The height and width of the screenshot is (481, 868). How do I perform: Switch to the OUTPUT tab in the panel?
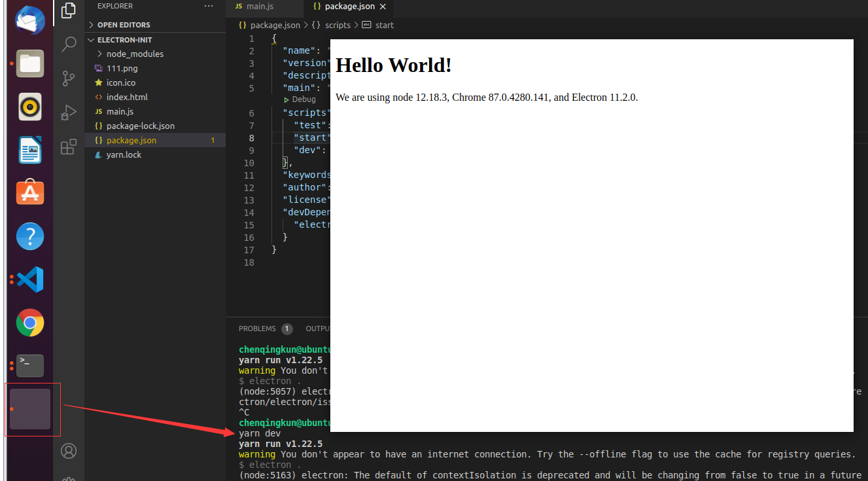(x=319, y=328)
